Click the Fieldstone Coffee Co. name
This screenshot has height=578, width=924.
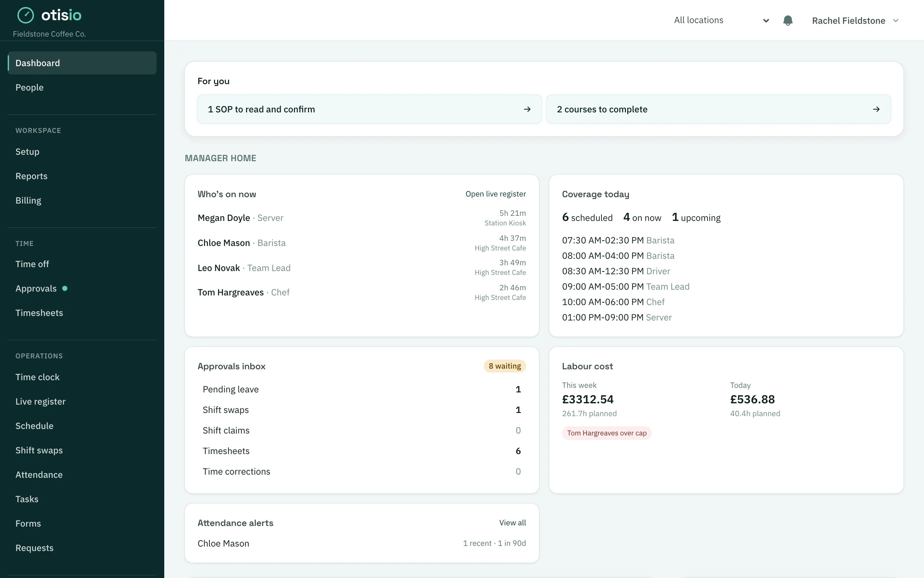[x=50, y=34]
